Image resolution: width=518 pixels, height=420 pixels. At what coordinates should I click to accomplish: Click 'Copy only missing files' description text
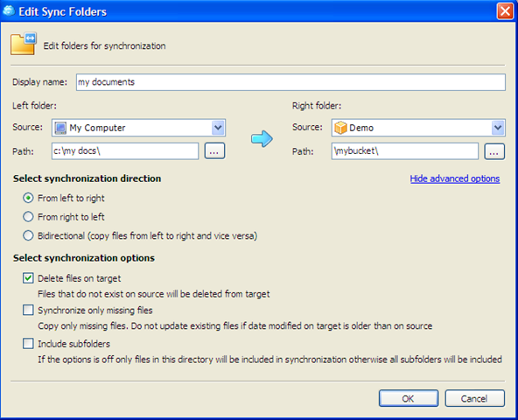point(234,325)
